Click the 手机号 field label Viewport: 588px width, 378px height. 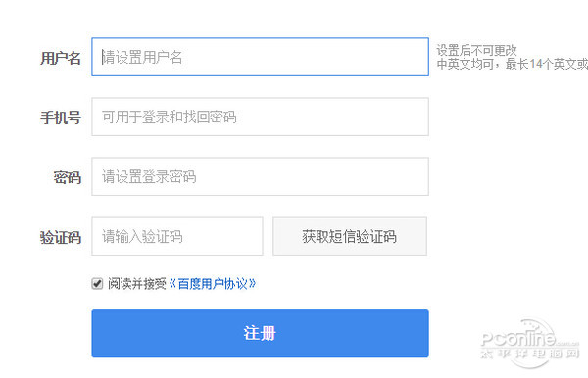click(x=61, y=118)
